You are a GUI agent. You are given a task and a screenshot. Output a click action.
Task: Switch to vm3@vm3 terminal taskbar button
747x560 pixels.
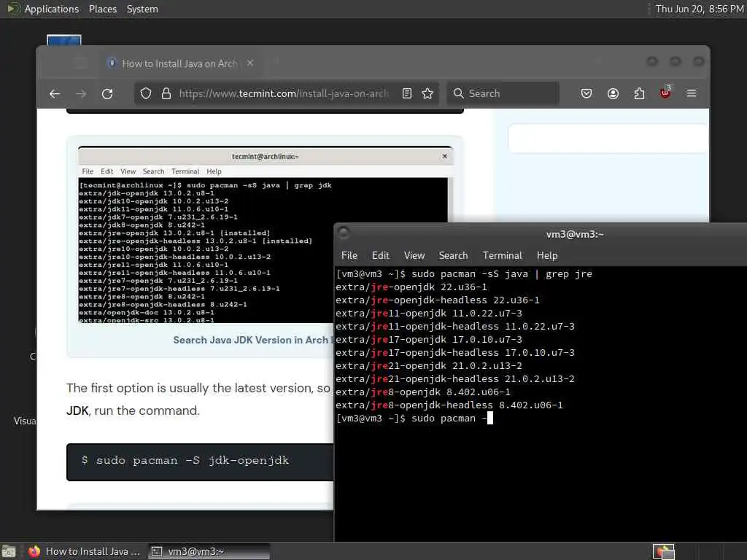(x=209, y=551)
